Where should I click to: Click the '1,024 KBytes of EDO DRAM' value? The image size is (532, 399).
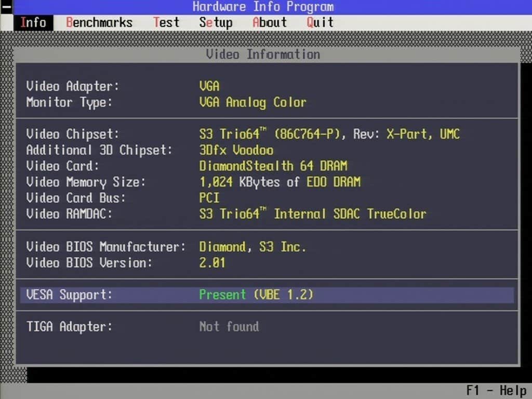click(x=280, y=182)
